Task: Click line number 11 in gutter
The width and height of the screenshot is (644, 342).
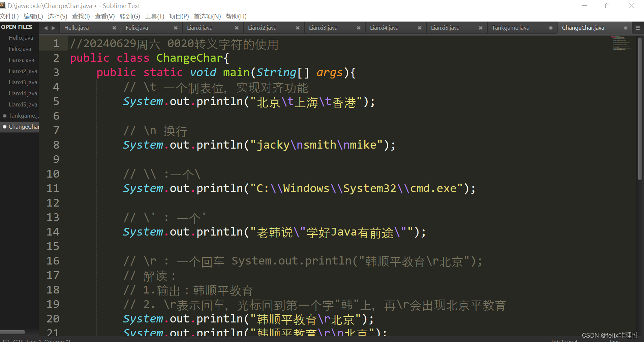Action: point(53,188)
